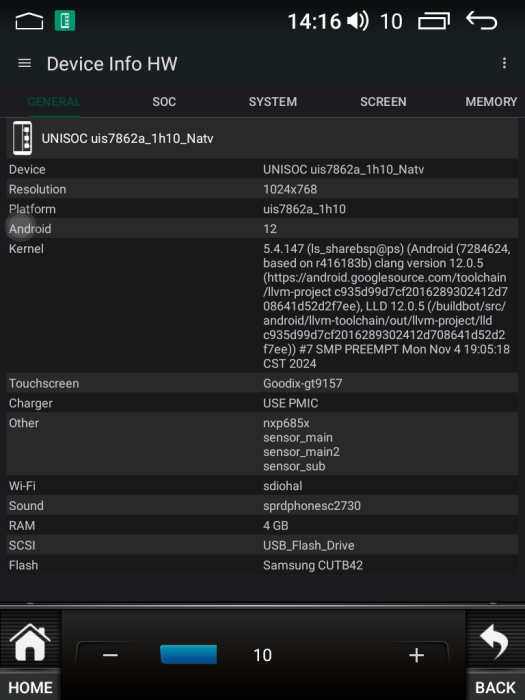Screen dimensions: 525x700
Task: Tap the SCSI label
Action: (x=22, y=545)
